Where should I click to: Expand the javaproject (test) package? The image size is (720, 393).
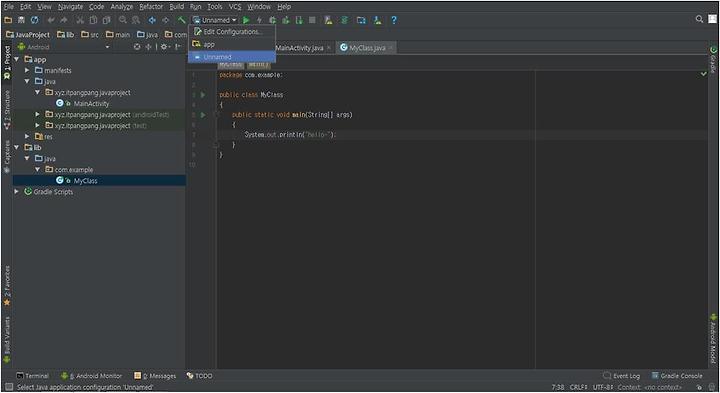click(x=38, y=125)
